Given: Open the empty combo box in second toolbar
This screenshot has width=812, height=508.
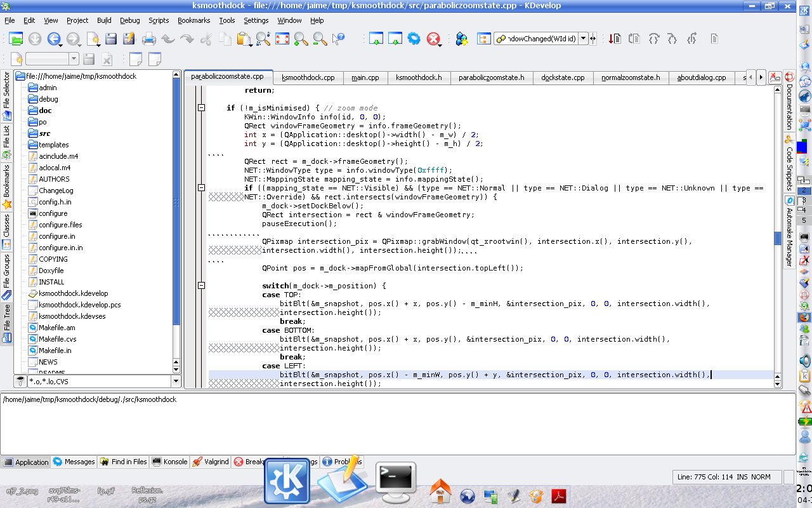Looking at the screenshot, I should [x=52, y=59].
